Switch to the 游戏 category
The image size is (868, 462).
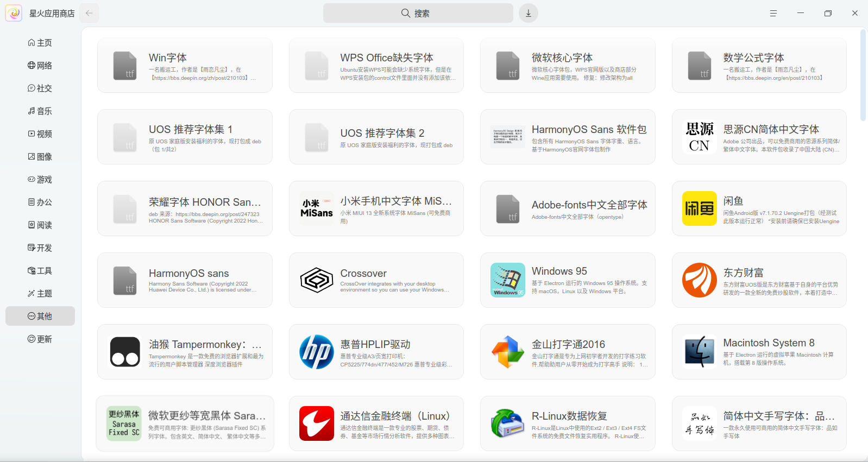40,179
